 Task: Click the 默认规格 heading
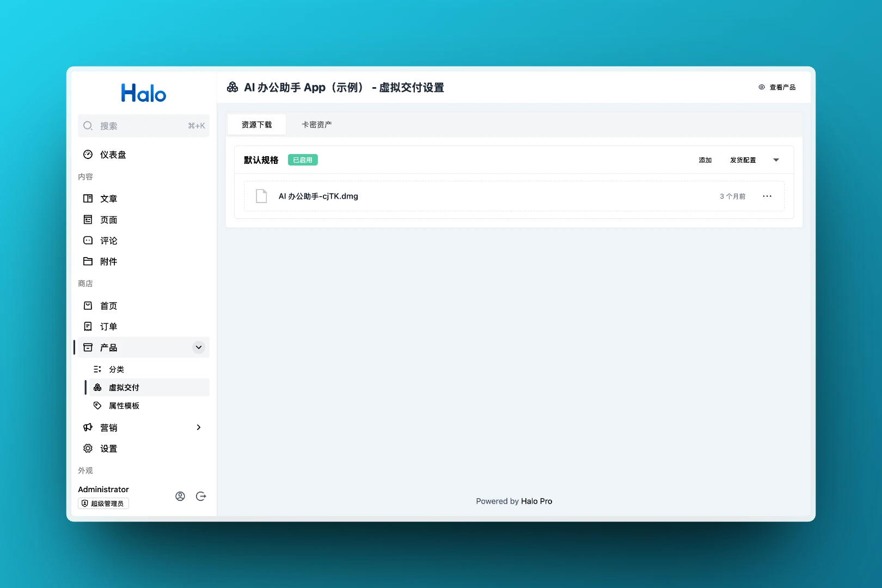(x=261, y=160)
